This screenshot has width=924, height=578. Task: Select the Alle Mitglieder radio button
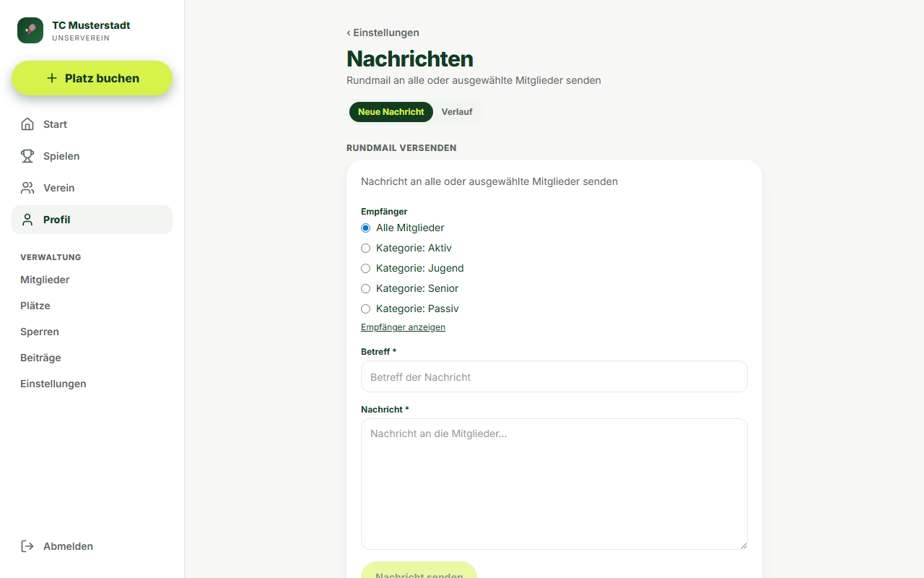click(x=365, y=228)
